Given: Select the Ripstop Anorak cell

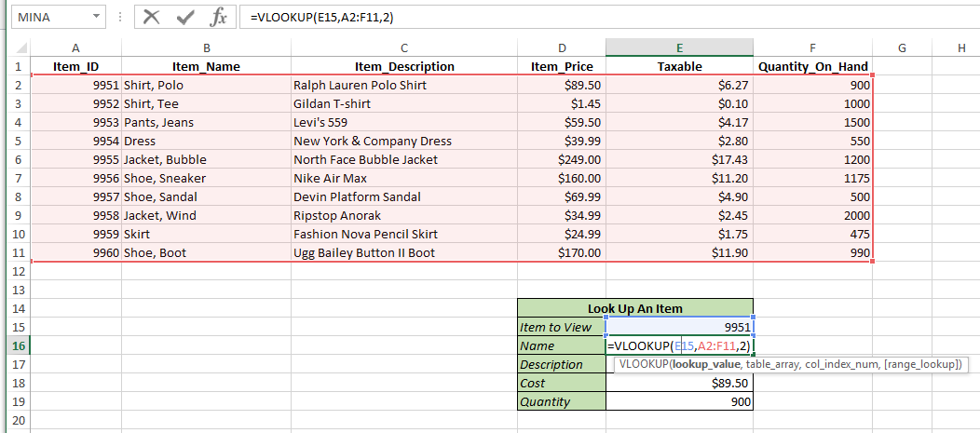Looking at the screenshot, I should click(x=404, y=215).
